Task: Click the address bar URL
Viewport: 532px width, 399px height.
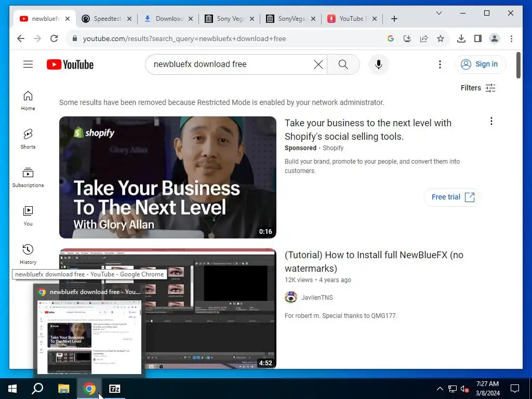Action: 184,38
